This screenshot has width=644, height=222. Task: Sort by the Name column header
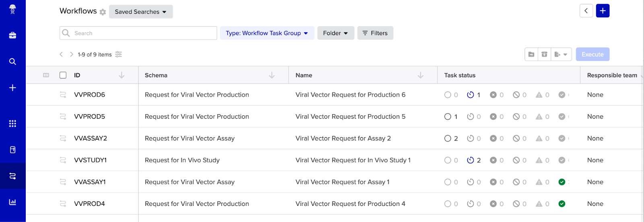coord(420,75)
